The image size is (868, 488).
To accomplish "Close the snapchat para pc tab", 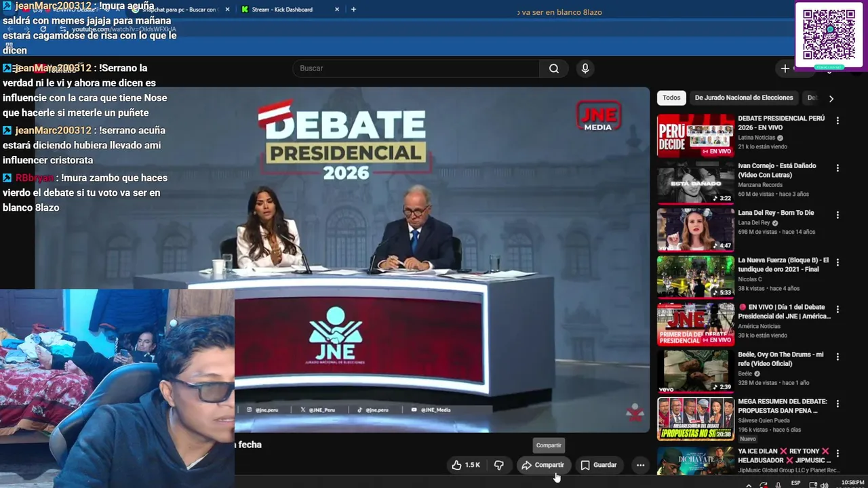I will coord(227,9).
